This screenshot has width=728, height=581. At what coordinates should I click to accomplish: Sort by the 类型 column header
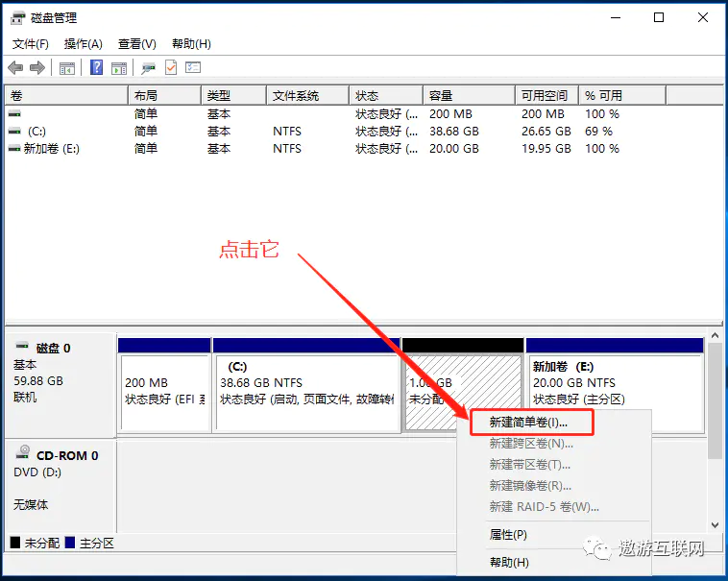[234, 96]
